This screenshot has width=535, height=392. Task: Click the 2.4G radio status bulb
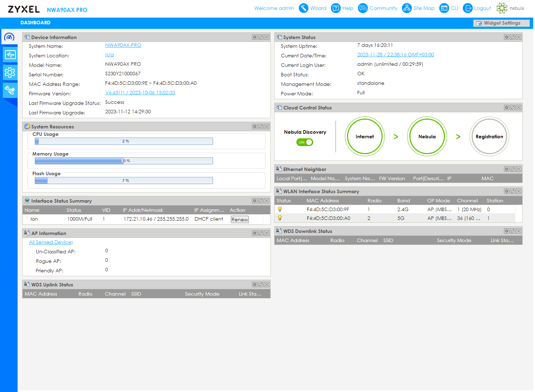[280, 209]
